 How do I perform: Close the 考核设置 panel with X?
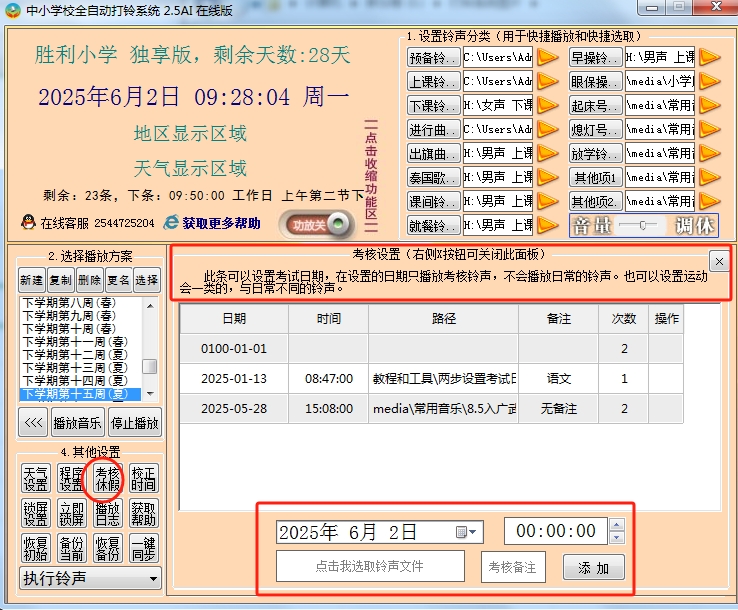[719, 262]
